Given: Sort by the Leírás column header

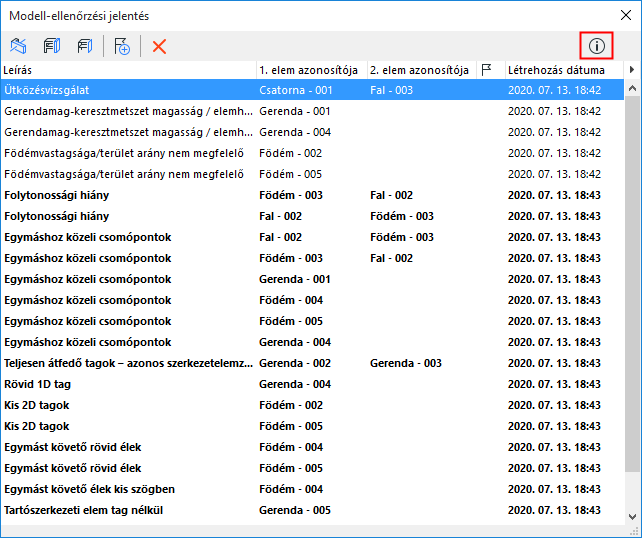Looking at the screenshot, I should click(x=129, y=70).
